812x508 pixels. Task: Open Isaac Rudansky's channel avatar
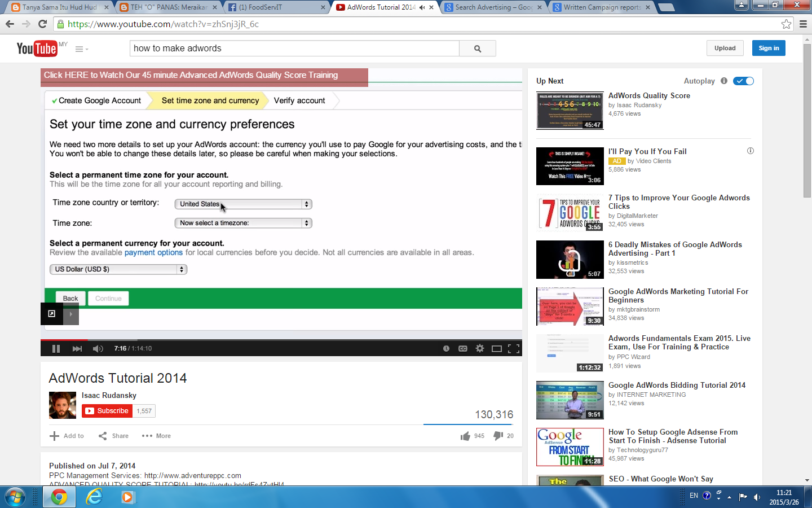[x=63, y=405]
